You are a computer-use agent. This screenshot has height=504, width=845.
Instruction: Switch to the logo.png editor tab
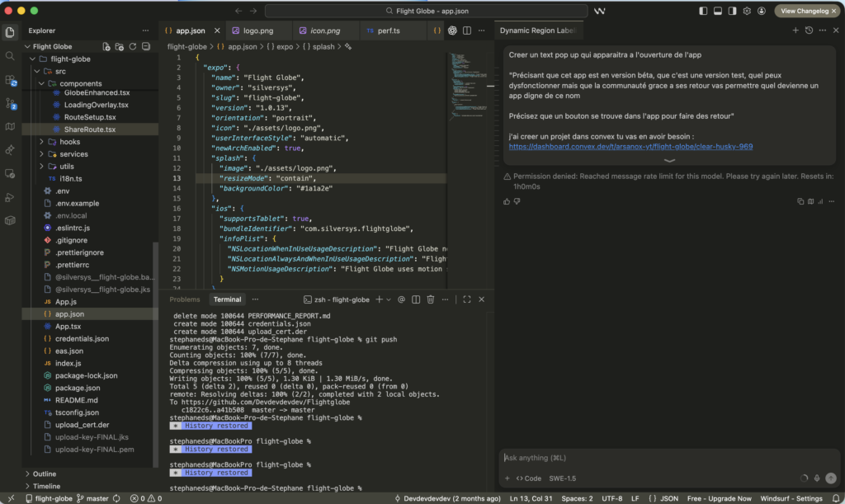(257, 31)
